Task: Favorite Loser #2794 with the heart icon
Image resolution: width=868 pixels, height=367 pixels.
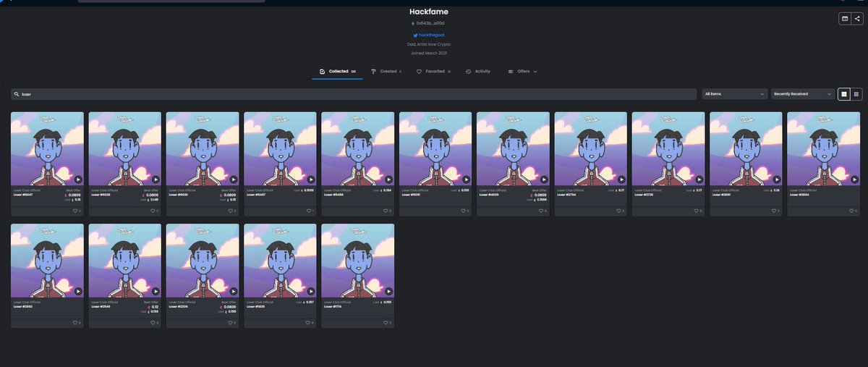Action: [618, 211]
